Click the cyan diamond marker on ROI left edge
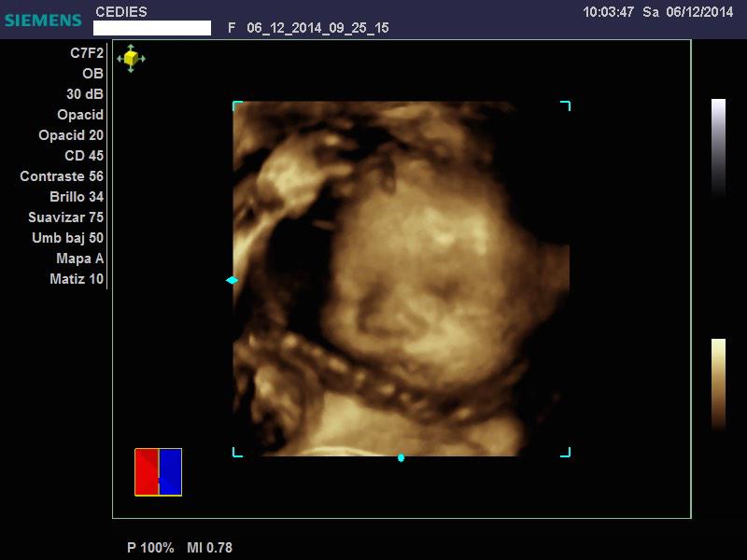This screenshot has height=560, width=747. tap(232, 280)
